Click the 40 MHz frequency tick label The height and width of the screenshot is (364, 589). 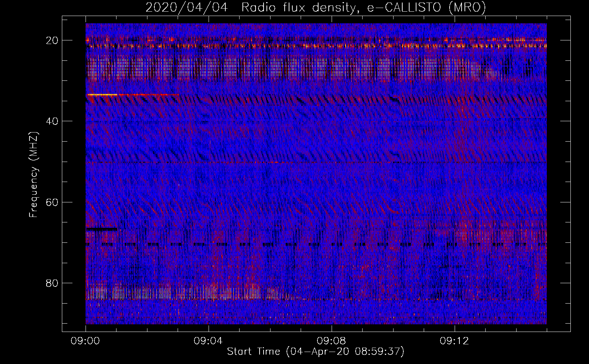[x=52, y=121]
